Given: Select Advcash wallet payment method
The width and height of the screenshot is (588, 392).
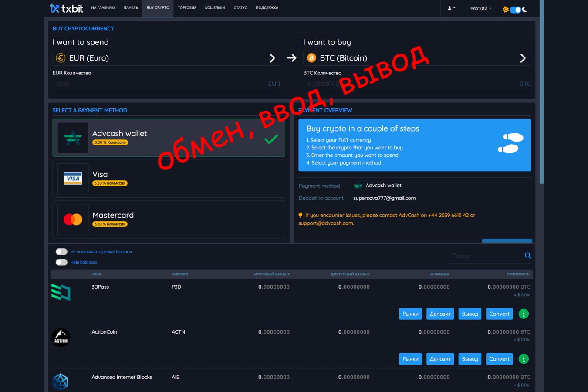Looking at the screenshot, I should [x=169, y=138].
